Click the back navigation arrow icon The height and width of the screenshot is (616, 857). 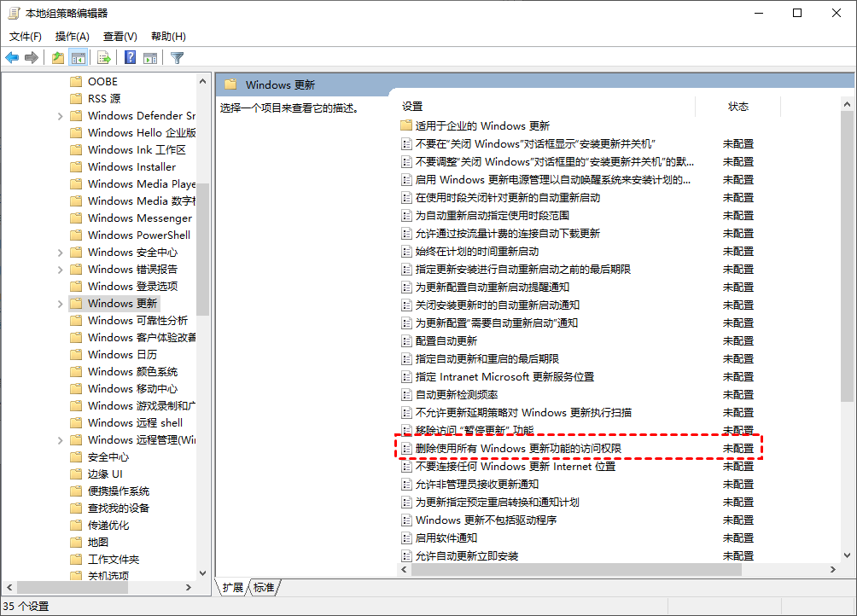coord(11,57)
